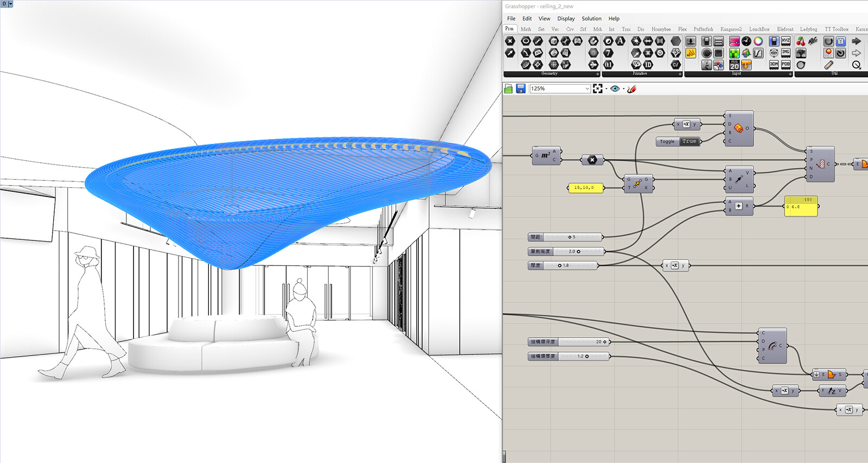Click the 結構環厚度 slider set to 1.2
Viewport: 868px width, 463px height.
coord(569,357)
